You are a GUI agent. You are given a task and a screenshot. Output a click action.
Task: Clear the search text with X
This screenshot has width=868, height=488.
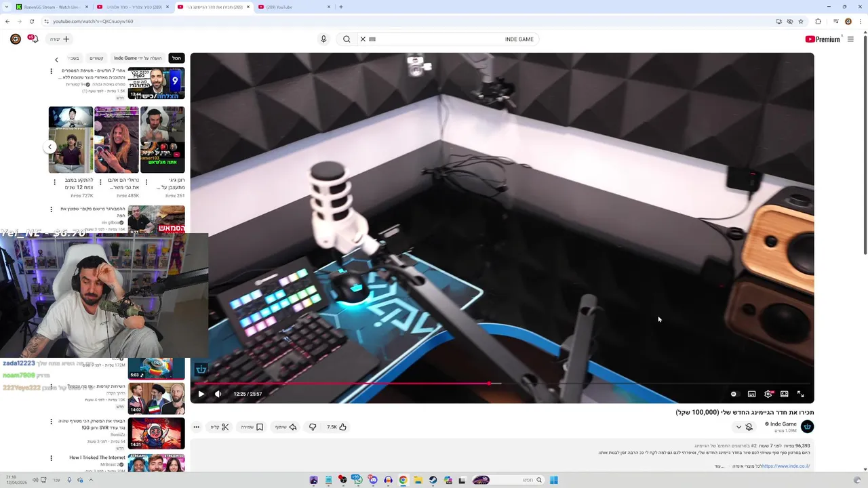coord(363,39)
